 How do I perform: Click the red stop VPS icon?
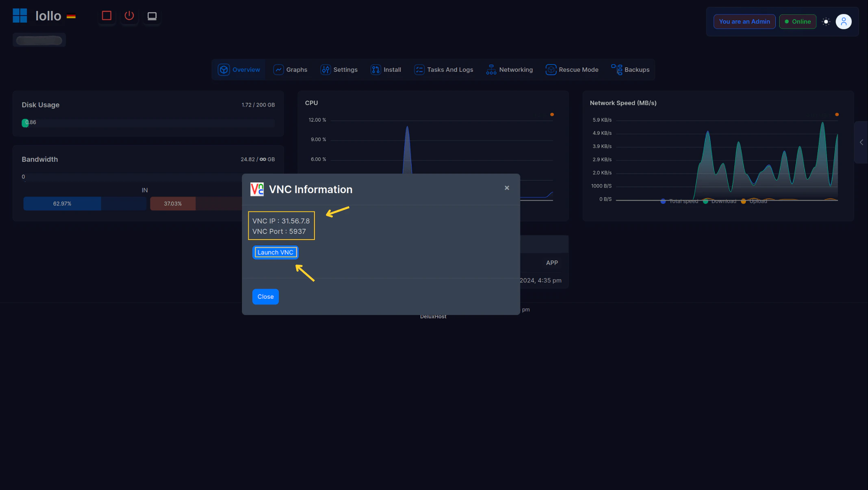106,16
